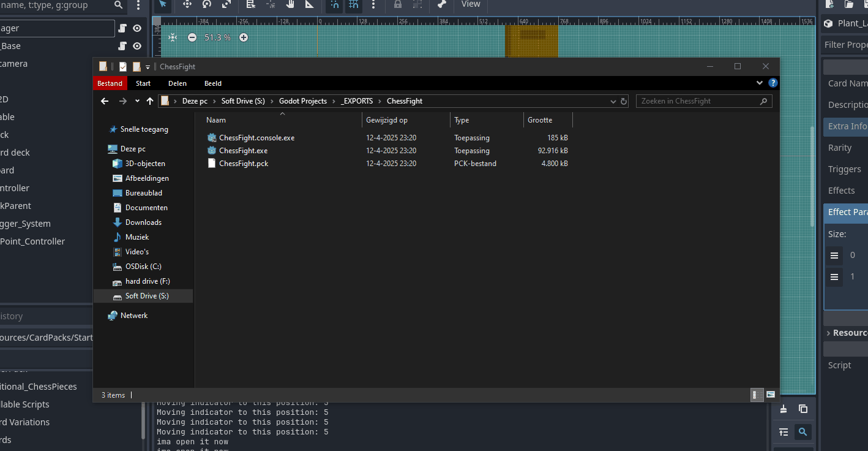Image resolution: width=868 pixels, height=451 pixels.
Task: Select the ChessFight.console.exe file
Action: pyautogui.click(x=256, y=138)
